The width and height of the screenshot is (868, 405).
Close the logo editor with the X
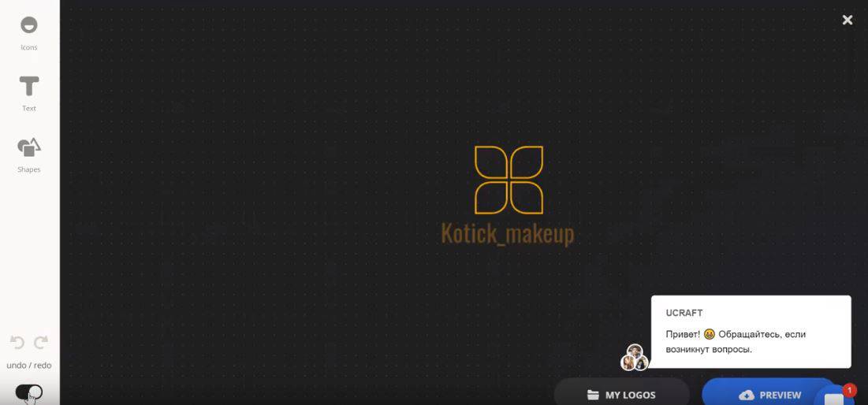coord(848,20)
